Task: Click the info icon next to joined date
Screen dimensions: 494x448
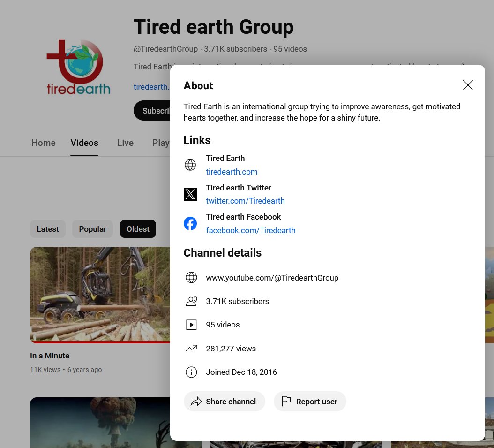Action: click(x=191, y=372)
